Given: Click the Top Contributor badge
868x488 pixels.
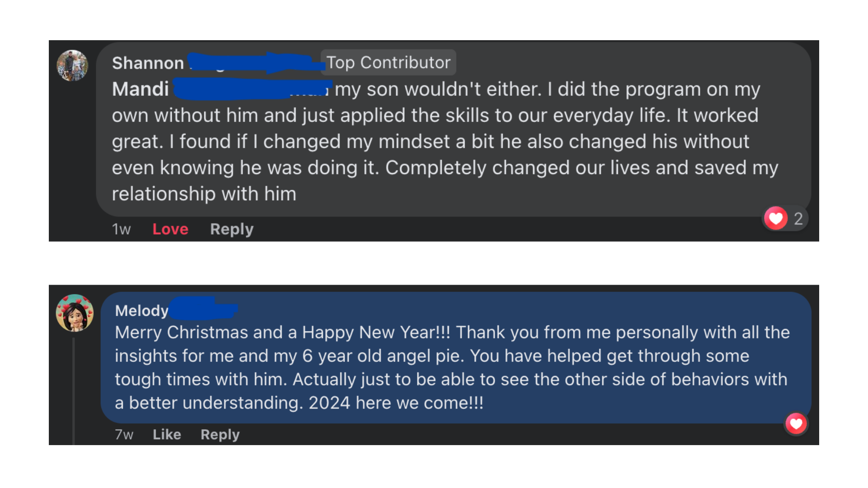Looking at the screenshot, I should point(388,62).
